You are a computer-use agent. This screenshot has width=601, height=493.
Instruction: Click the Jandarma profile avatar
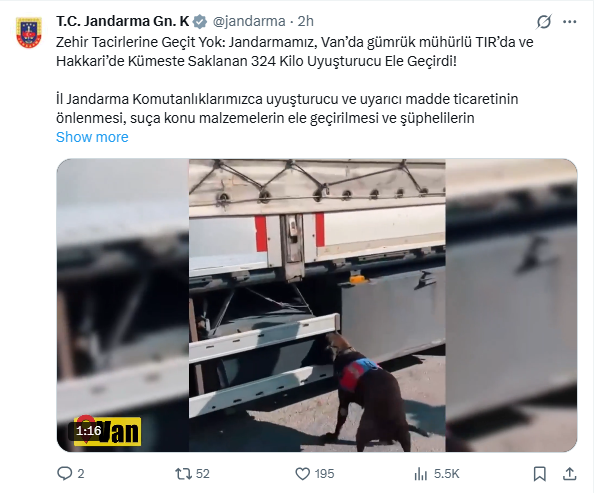point(29,33)
